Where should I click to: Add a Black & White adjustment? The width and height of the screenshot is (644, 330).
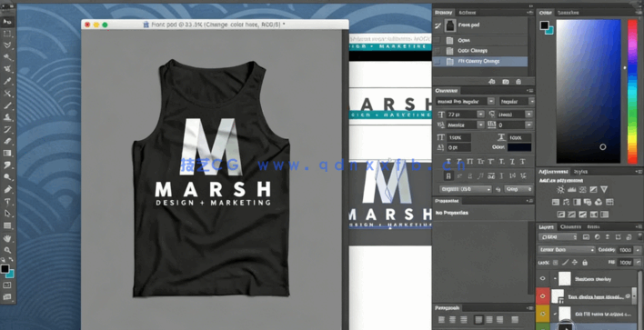coord(577,202)
